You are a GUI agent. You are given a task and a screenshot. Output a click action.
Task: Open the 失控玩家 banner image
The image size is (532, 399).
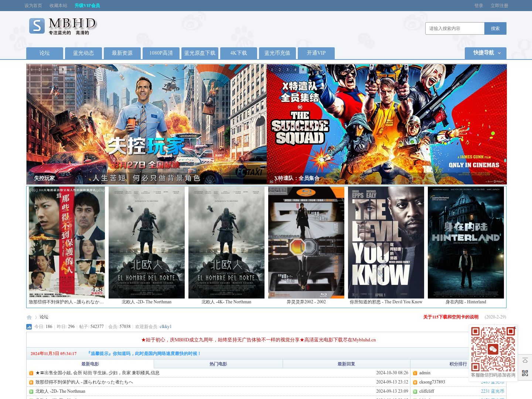point(146,124)
